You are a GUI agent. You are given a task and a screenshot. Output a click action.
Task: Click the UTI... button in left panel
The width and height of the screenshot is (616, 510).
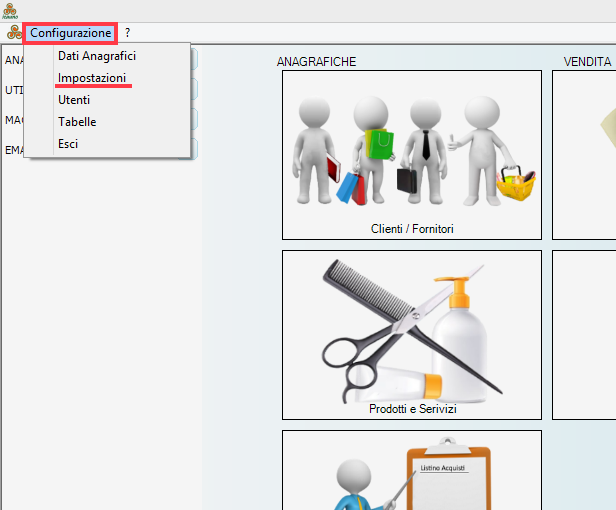13,90
